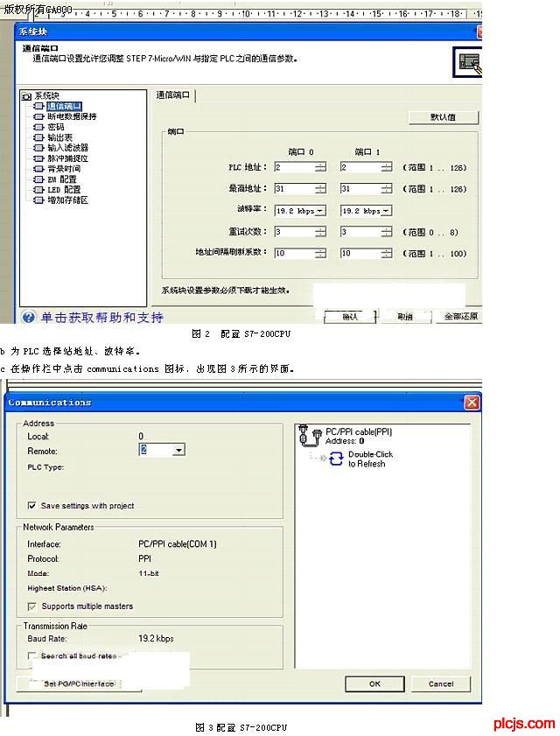Click the blue refresh arrows icon
Screen dimensions: 560x736
point(336,459)
